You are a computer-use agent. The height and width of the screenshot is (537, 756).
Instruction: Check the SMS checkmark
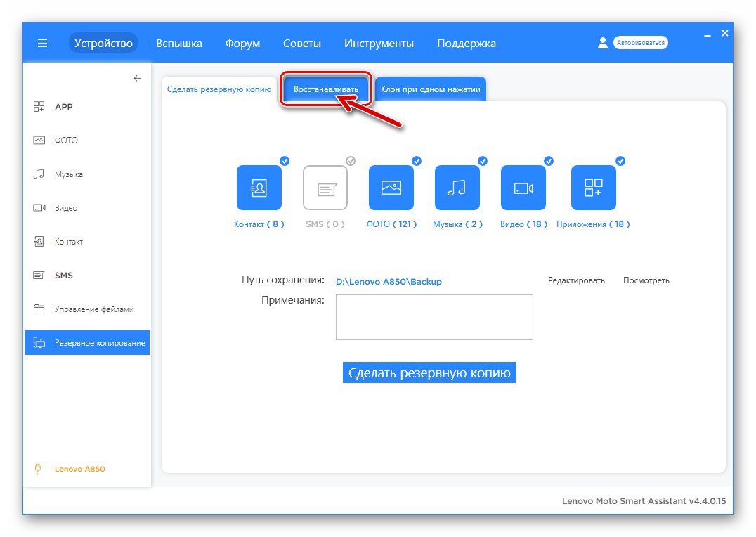click(x=351, y=161)
